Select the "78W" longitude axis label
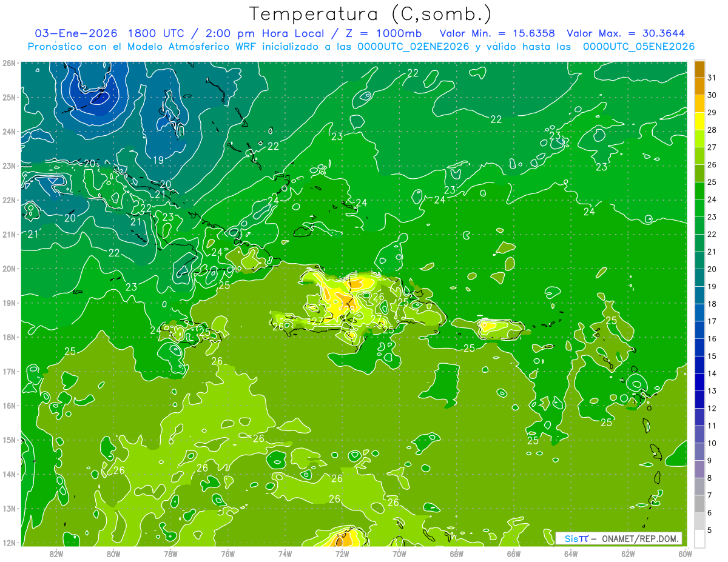The width and height of the screenshot is (728, 562). (x=170, y=554)
